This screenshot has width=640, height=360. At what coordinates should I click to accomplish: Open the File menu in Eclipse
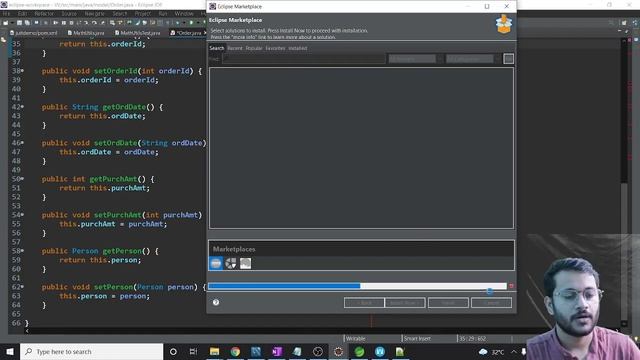6,13
